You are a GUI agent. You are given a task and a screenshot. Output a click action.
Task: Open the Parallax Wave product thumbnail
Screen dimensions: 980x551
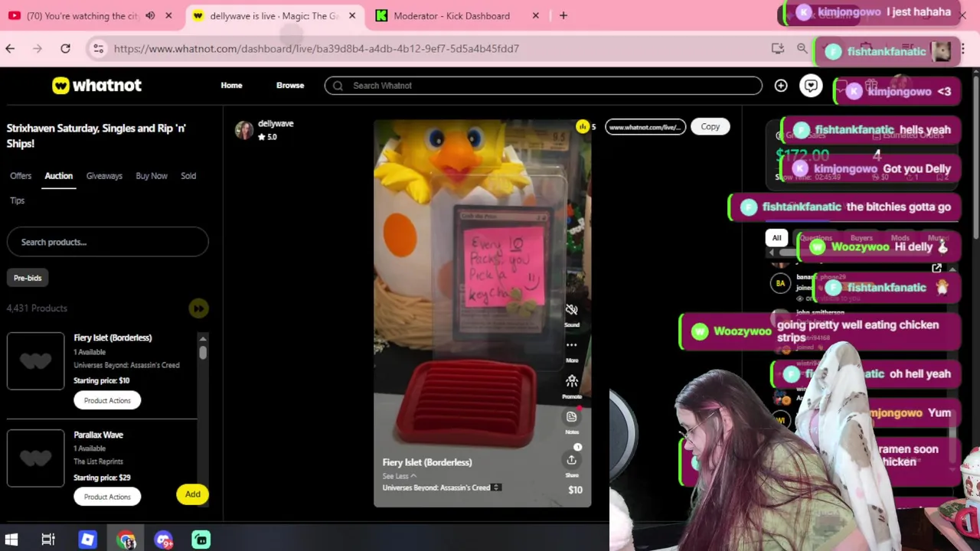click(x=35, y=458)
